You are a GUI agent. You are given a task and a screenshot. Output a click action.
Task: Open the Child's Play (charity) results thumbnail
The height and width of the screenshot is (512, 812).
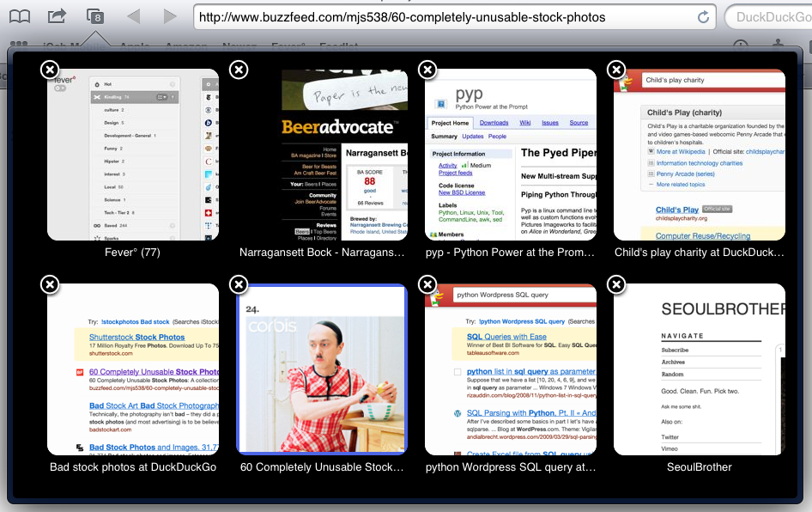click(x=700, y=155)
